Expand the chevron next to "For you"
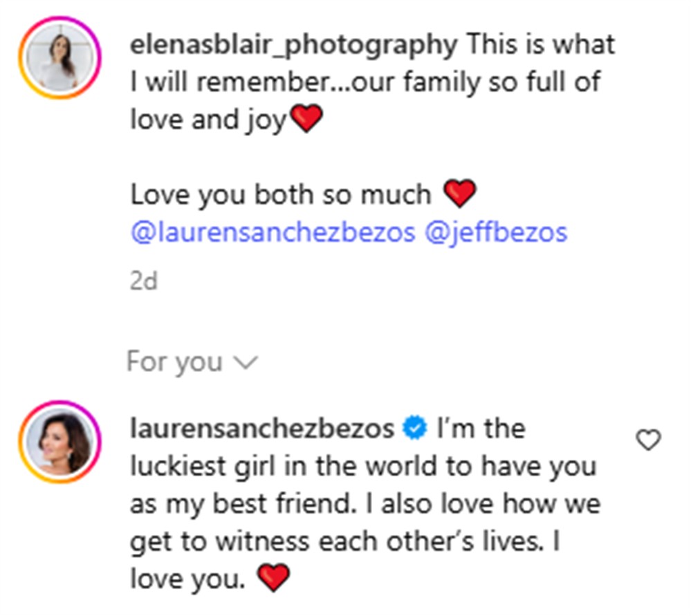The width and height of the screenshot is (691, 616). coord(246,362)
